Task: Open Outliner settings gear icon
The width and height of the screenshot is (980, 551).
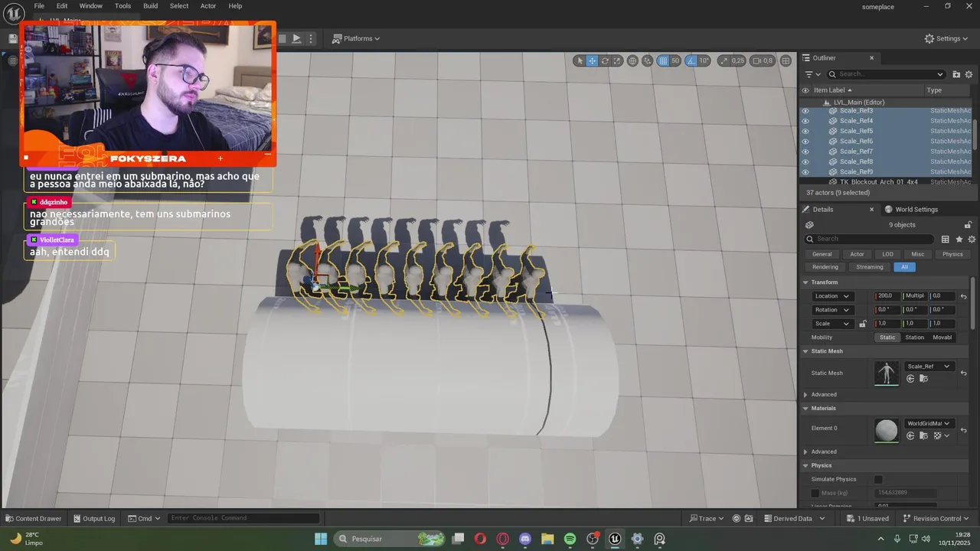Action: [969, 74]
